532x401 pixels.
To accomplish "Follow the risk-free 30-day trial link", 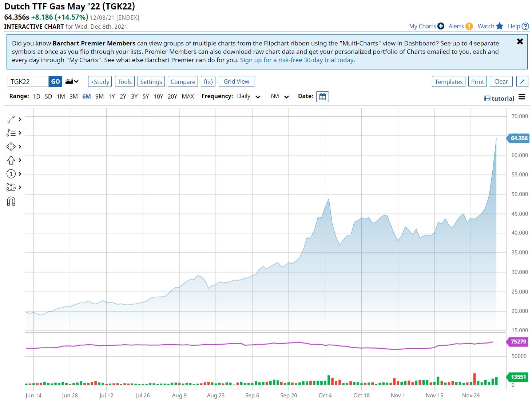I will click(x=297, y=60).
